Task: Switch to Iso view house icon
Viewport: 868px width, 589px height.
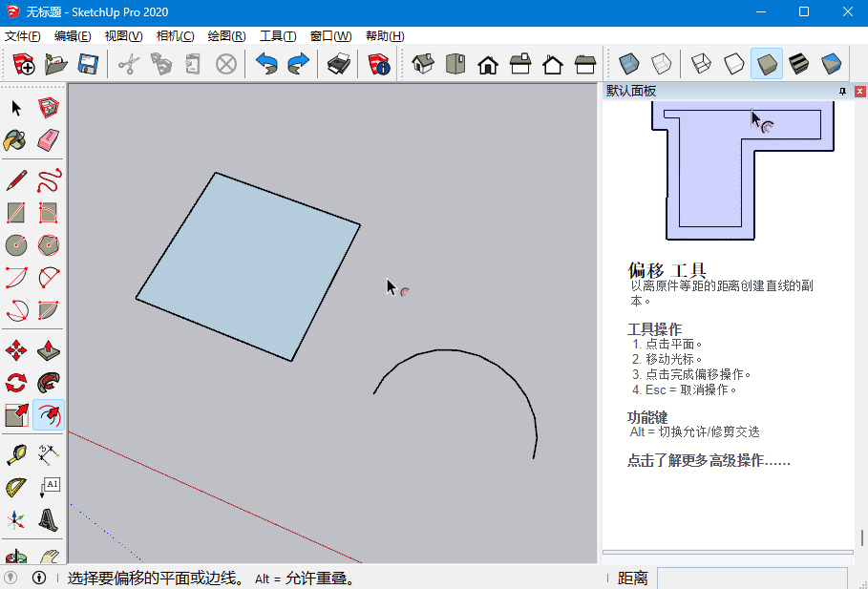Action: pos(423,64)
